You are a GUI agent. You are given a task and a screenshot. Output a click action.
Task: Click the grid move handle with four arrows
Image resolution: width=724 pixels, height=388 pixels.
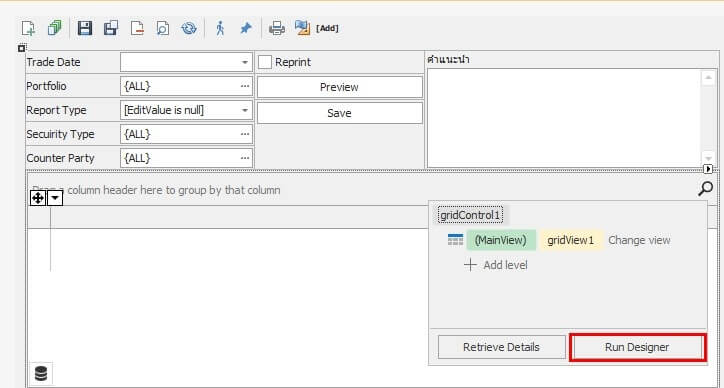(x=37, y=198)
